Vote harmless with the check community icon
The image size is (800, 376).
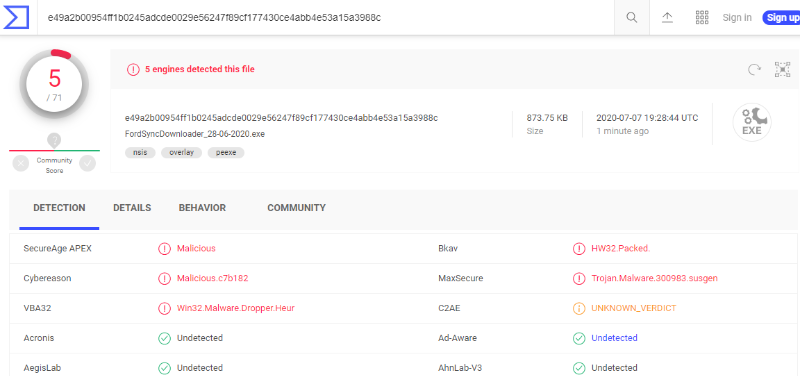[88, 163]
